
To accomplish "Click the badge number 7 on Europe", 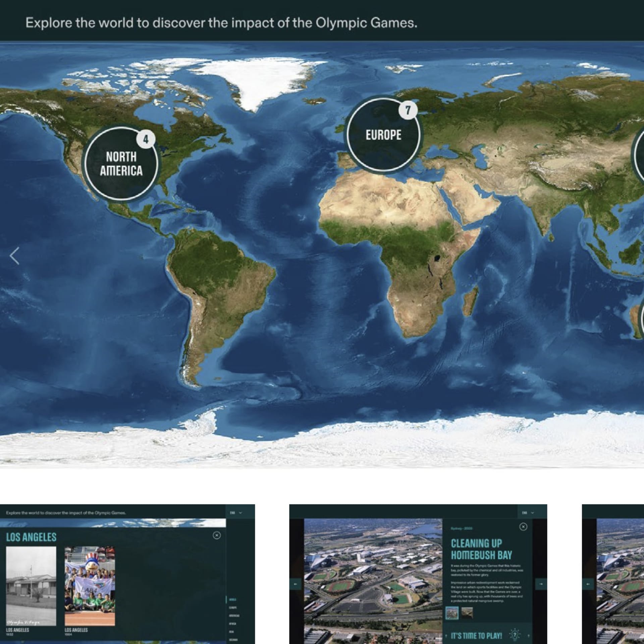I will [x=408, y=110].
